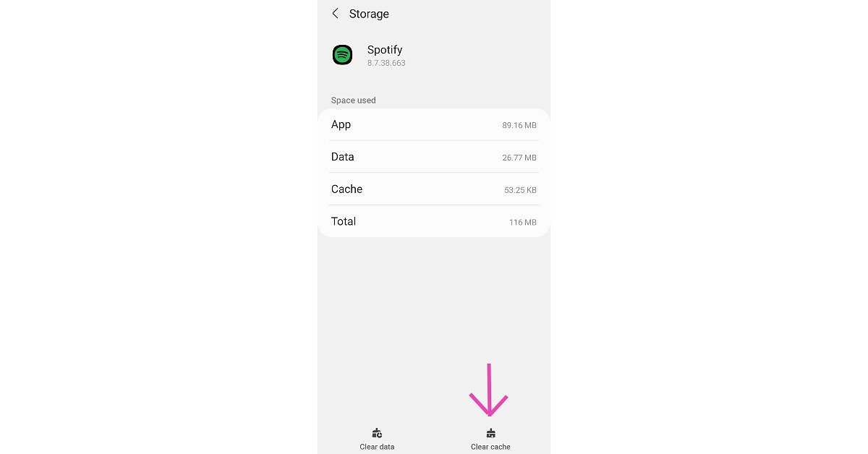Tap the Spotify app name
The height and width of the screenshot is (454, 868).
385,50
